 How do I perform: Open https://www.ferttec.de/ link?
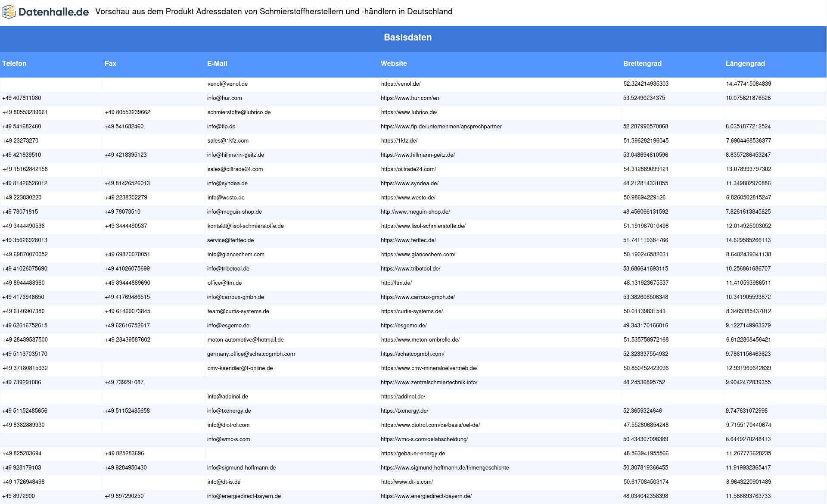pos(408,240)
